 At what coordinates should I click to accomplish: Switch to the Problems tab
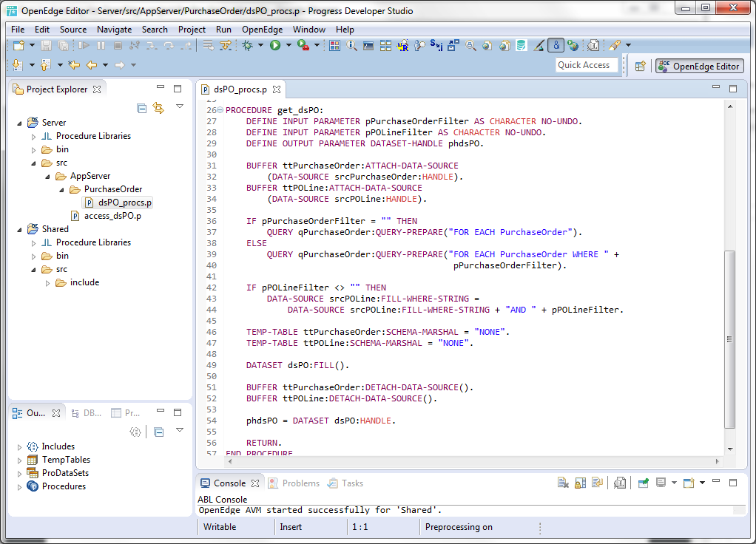(294, 483)
